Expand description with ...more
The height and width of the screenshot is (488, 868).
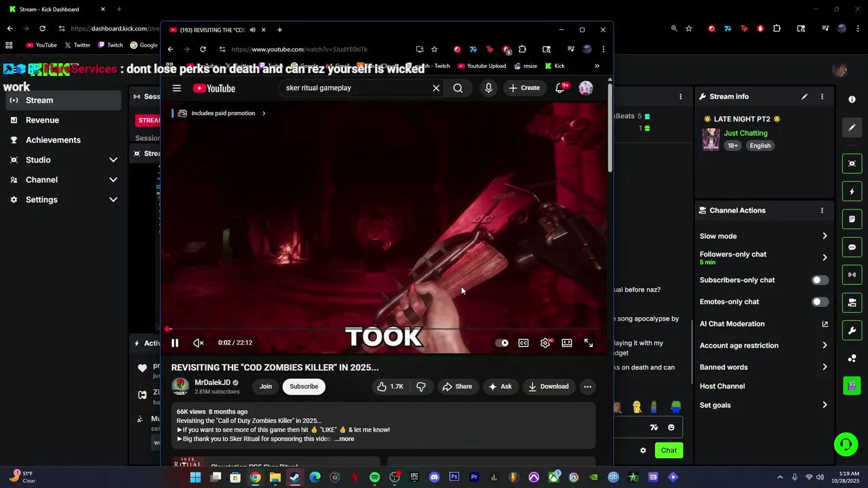pyautogui.click(x=344, y=439)
